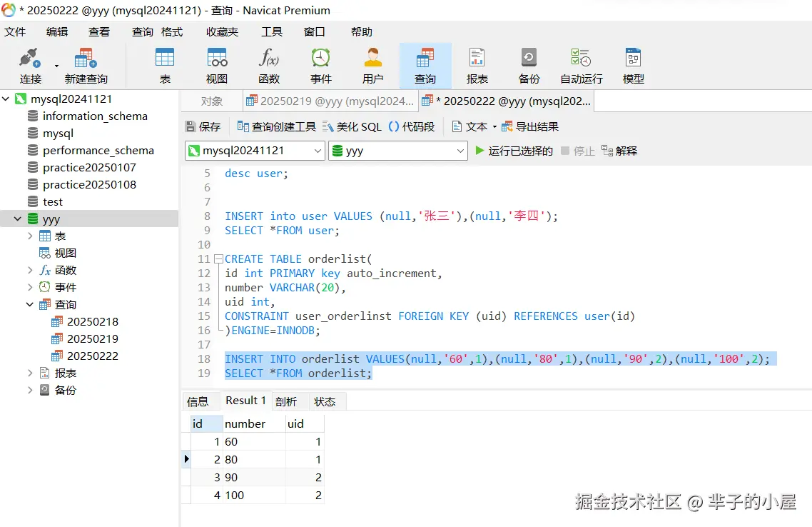The image size is (812, 527).
Task: Select the information_schema database
Action: point(95,116)
